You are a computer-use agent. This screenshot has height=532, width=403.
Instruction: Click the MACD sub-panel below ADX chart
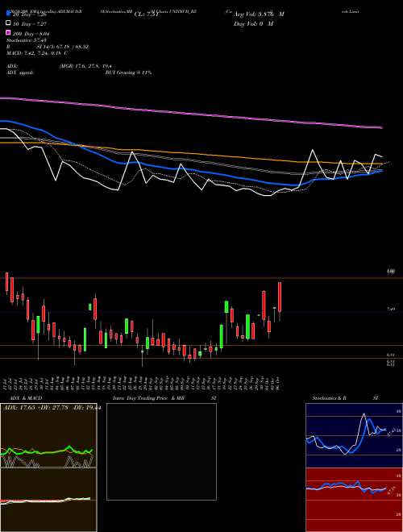tap(48, 500)
